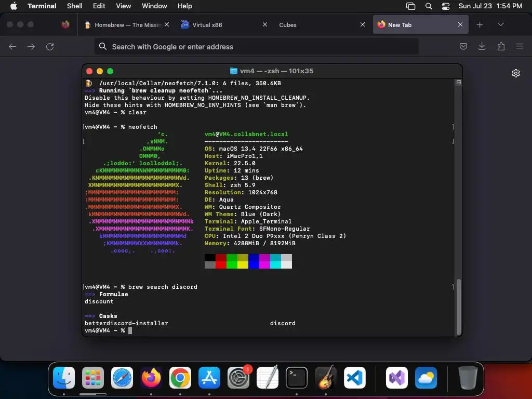
Task: Open Visual Studio Code from Dock
Action: (355, 378)
